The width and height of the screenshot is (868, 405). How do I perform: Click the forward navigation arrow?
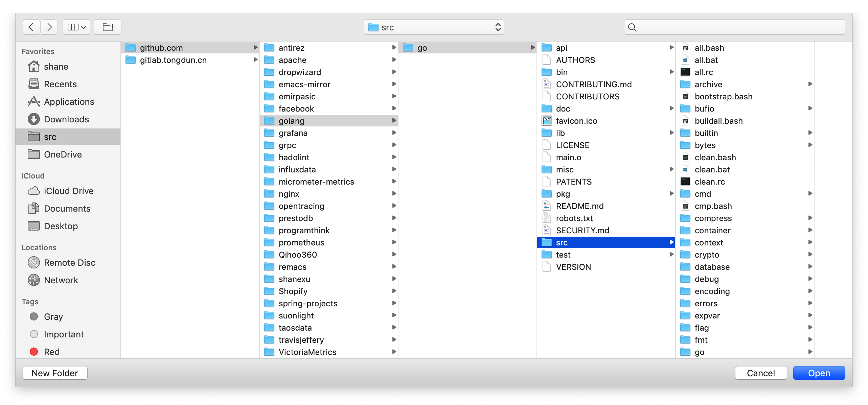point(49,27)
